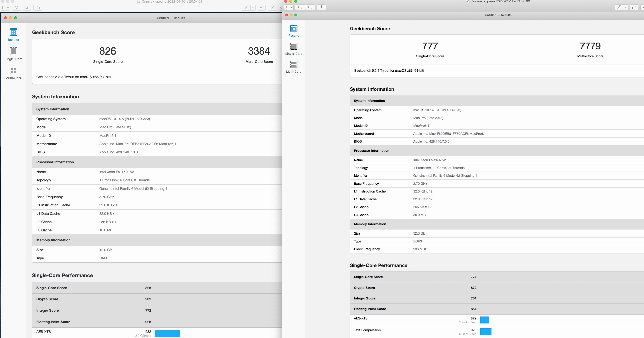The image size is (644, 338).
Task: Click the title "Снимок экрана 2022-01-11" document icon
Action: coord(467,2)
